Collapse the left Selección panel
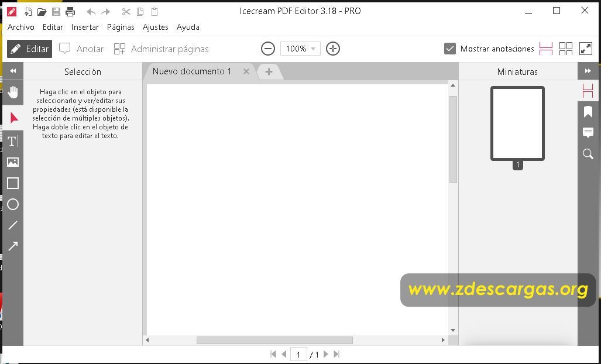 13,71
